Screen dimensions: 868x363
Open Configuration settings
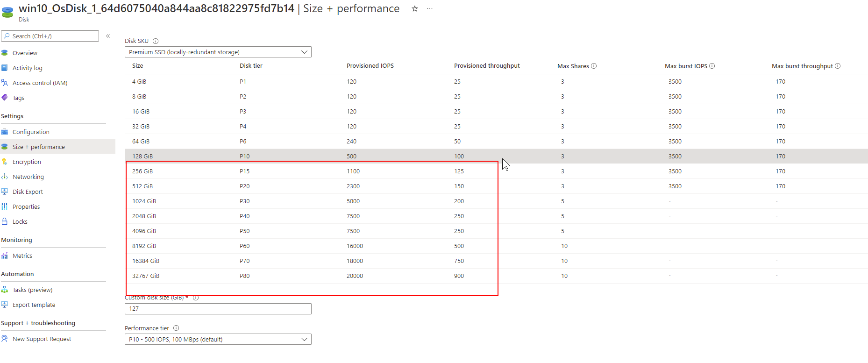[31, 132]
